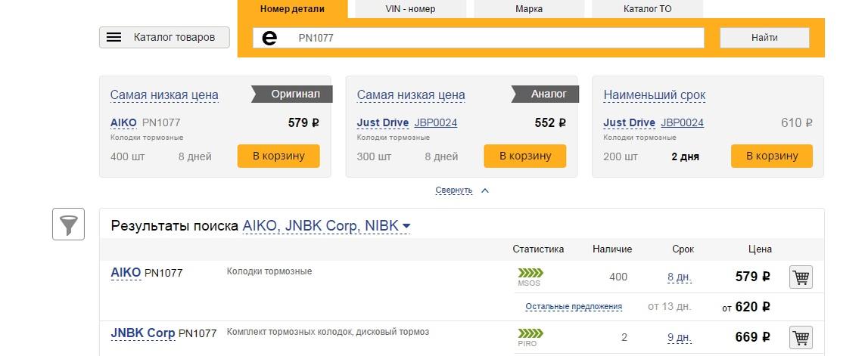Click the Наличие column header
The height and width of the screenshot is (356, 868).
pyautogui.click(x=612, y=249)
